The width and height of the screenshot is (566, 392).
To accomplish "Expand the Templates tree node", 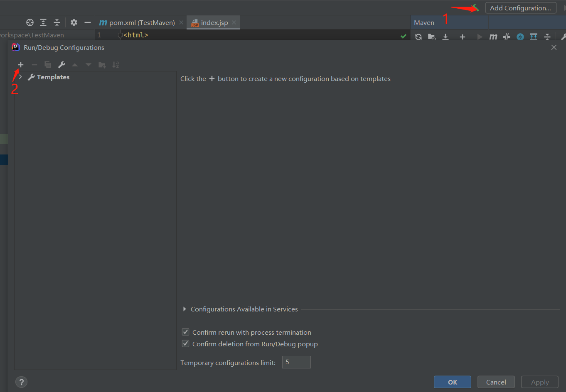I will [x=20, y=77].
